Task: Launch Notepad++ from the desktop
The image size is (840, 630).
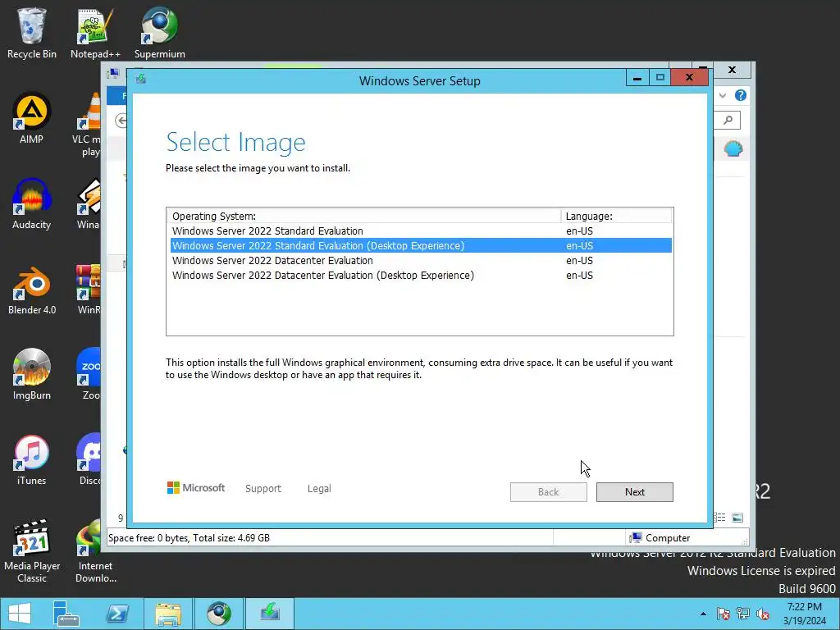Action: [x=95, y=33]
